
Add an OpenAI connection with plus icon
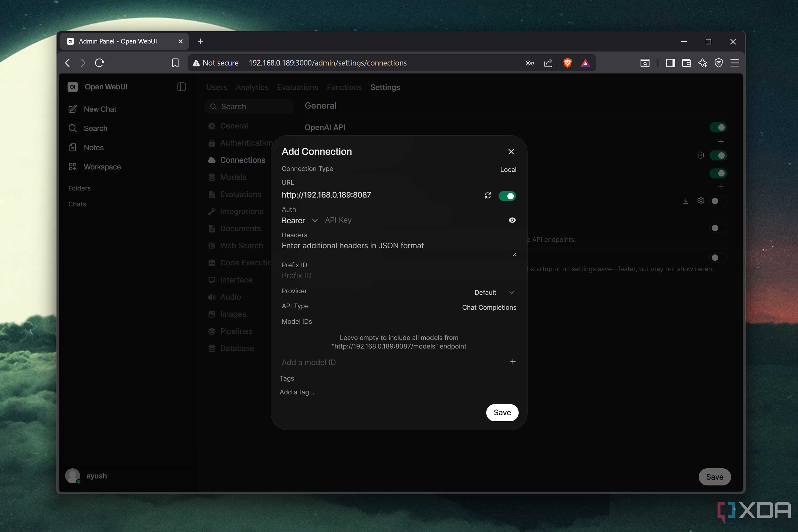pos(721,141)
